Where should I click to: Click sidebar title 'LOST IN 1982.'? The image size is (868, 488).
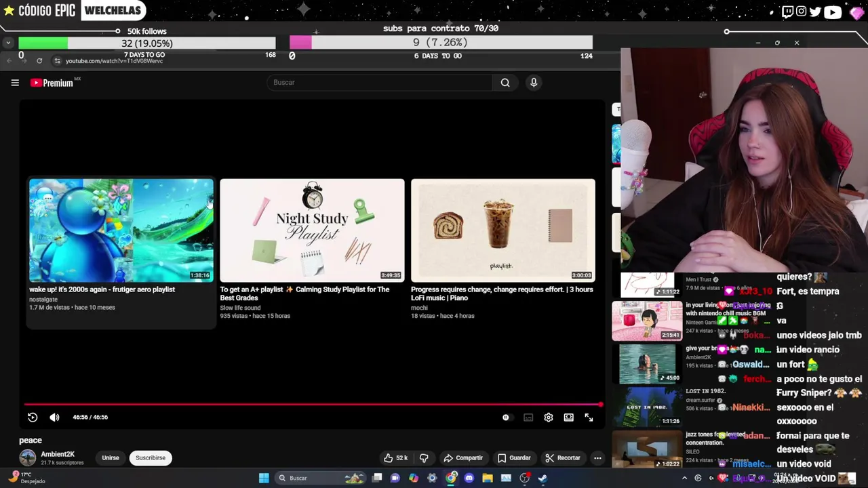[705, 391]
